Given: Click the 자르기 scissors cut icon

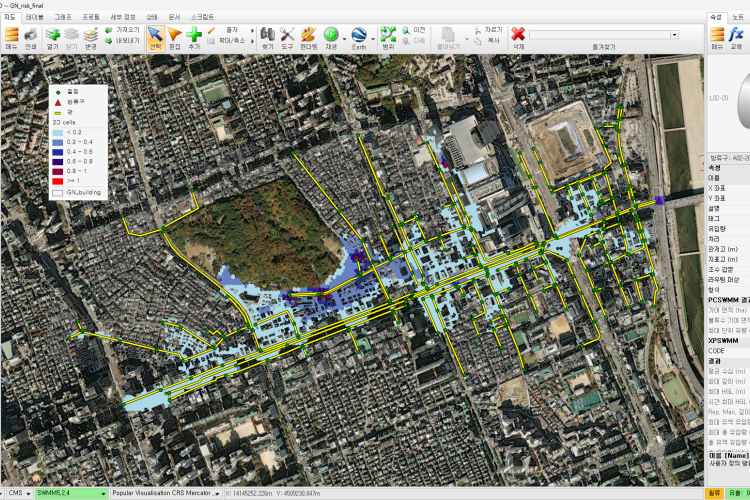Looking at the screenshot, I should coord(488,30).
